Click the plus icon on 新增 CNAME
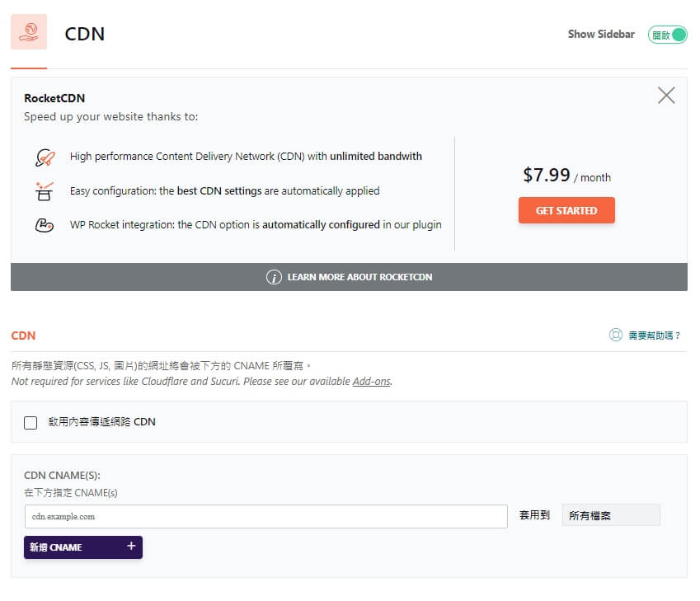 131,546
